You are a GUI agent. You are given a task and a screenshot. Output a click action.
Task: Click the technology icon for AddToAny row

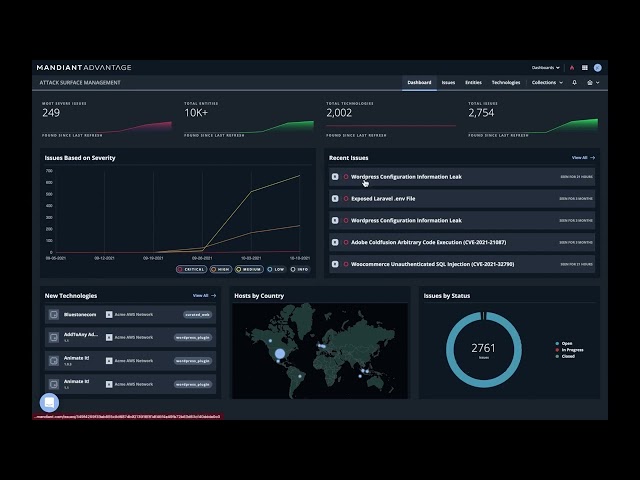[x=54, y=338]
